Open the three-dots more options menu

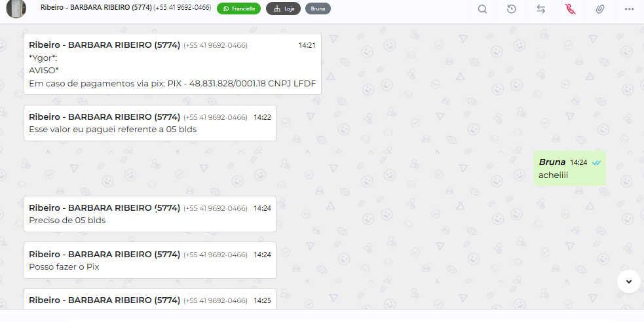pos(629,9)
